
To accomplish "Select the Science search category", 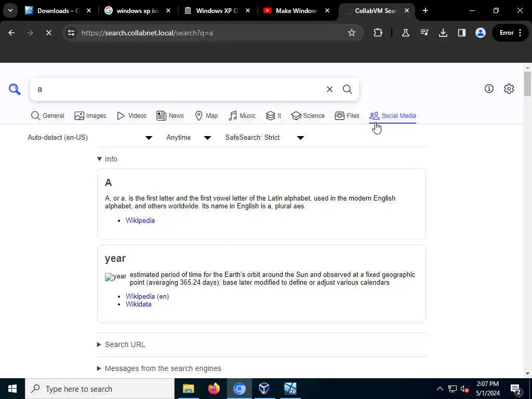I will tap(308, 116).
